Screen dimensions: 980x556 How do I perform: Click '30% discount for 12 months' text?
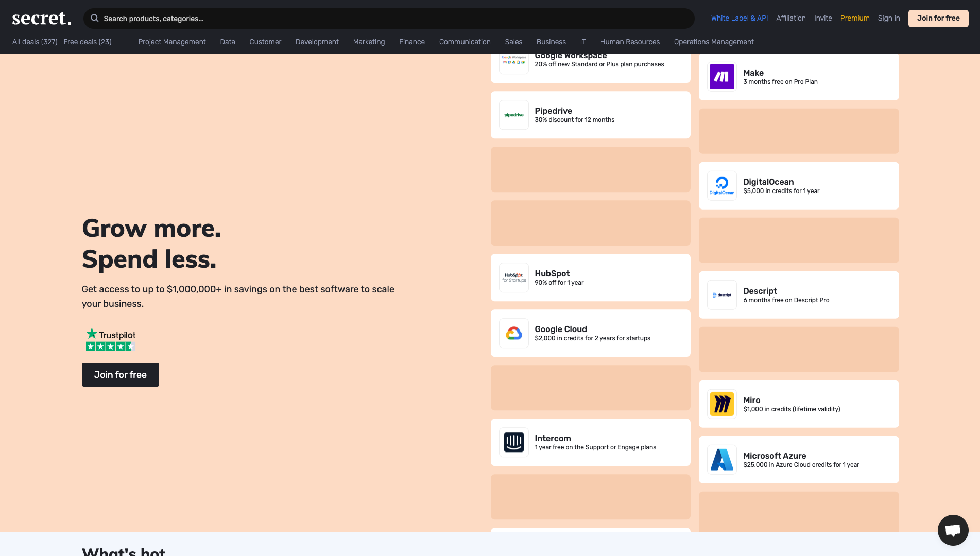[574, 120]
